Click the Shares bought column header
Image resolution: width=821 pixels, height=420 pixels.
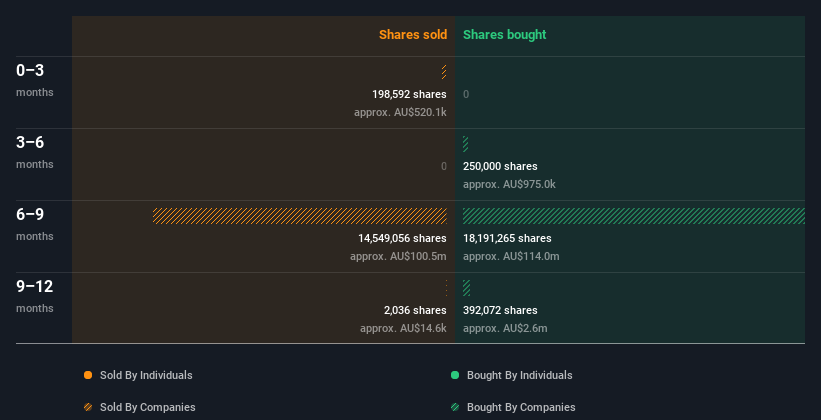pyautogui.click(x=505, y=35)
